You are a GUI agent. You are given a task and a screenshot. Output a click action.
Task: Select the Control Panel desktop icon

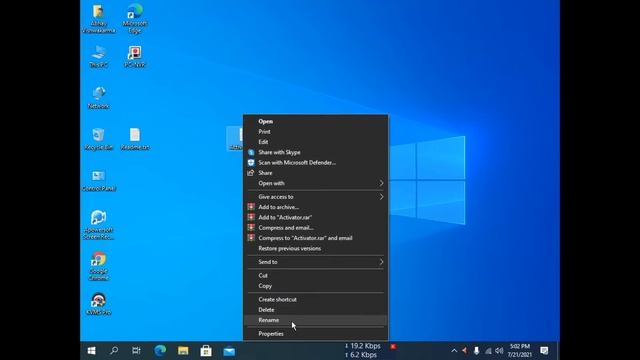click(98, 180)
